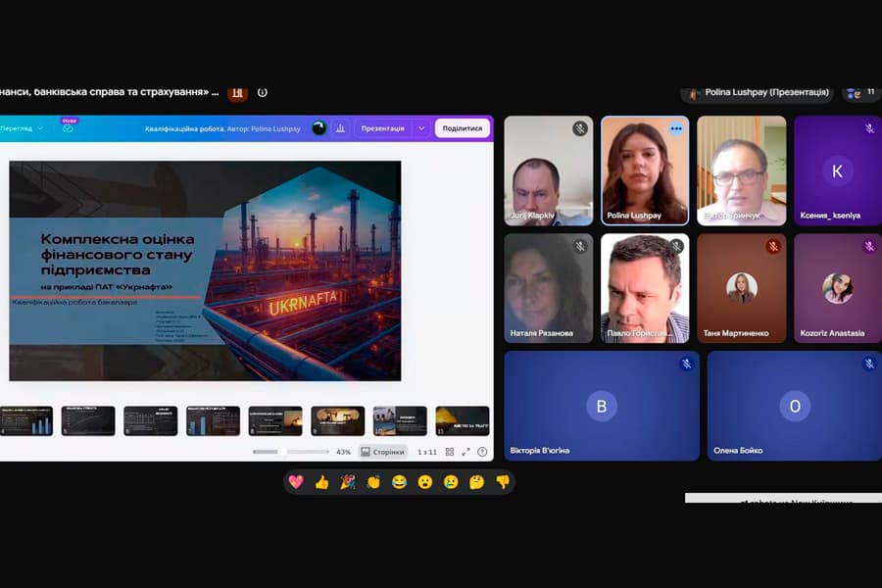Screen dimensions: 882x588
Task: Send the thumbs down reaction
Action: coord(503,481)
